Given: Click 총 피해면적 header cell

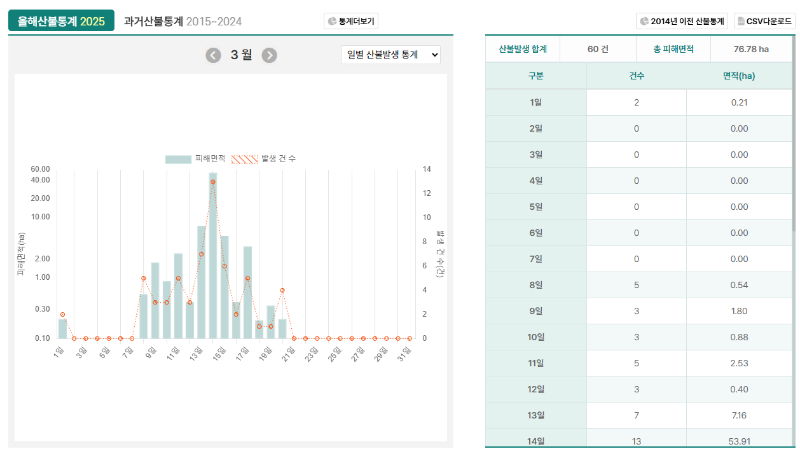Looking at the screenshot, I should 673,49.
